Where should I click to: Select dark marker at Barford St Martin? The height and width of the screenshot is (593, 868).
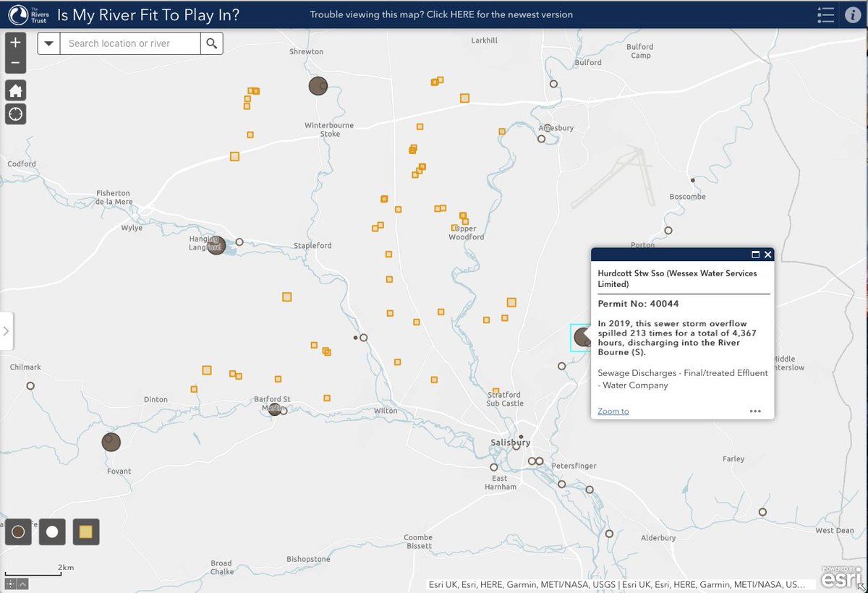275,409
